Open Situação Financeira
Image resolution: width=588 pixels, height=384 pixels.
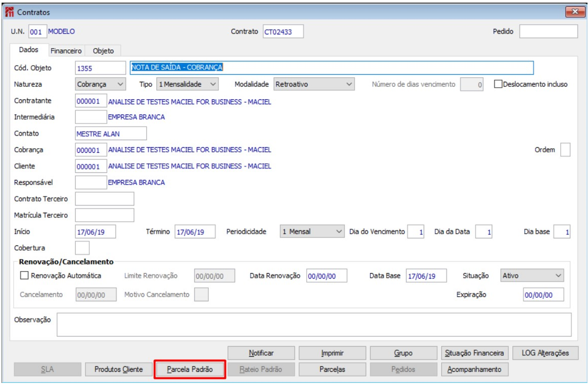[474, 353]
